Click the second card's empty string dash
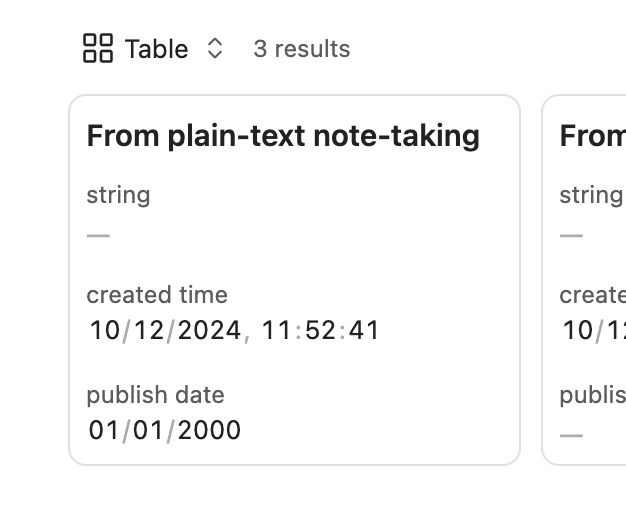The width and height of the screenshot is (626, 526). [571, 235]
